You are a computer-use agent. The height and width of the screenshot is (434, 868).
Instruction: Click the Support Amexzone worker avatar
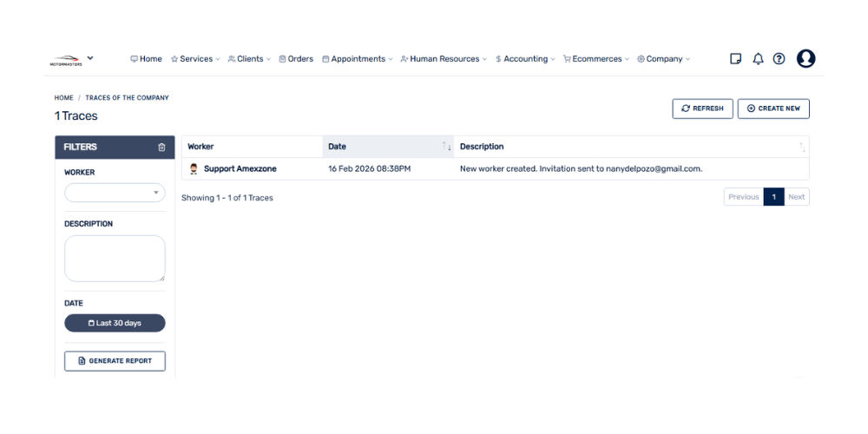[194, 169]
